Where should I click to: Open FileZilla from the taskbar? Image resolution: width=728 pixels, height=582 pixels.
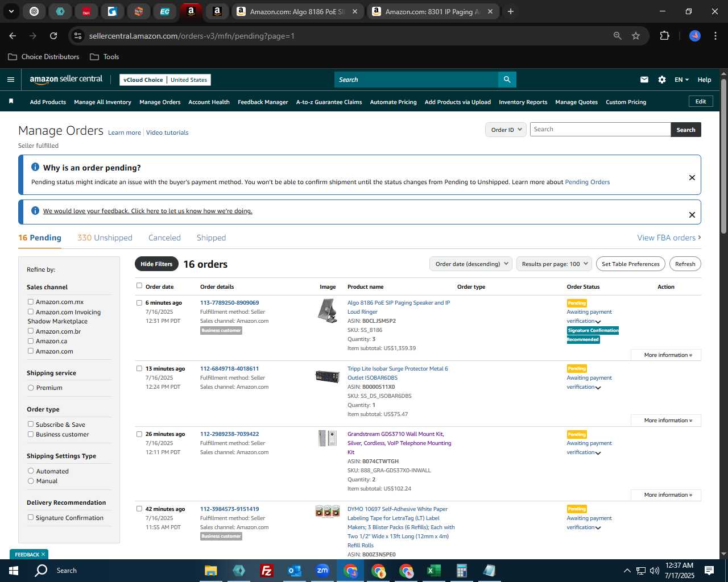tap(266, 571)
